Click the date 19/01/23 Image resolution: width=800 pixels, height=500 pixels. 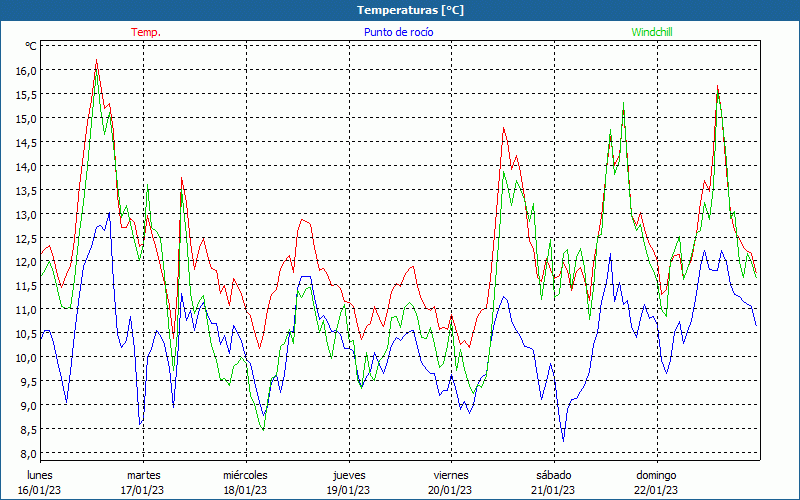click(x=348, y=490)
